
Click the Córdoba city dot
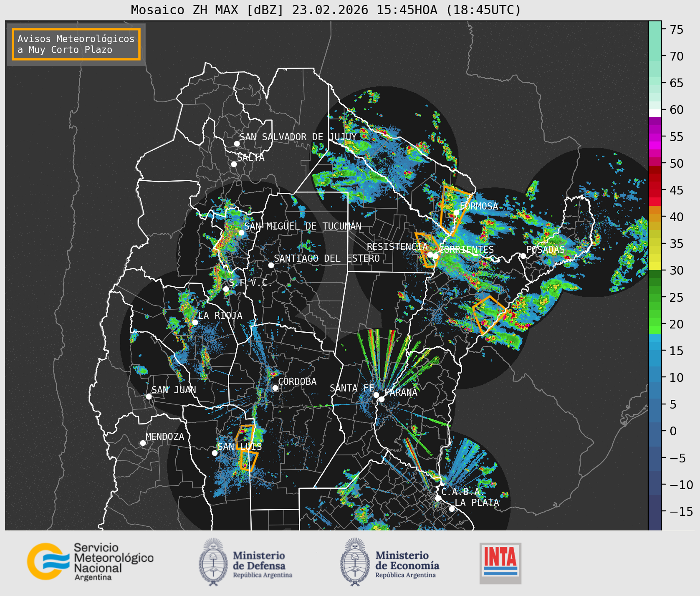[x=275, y=388]
